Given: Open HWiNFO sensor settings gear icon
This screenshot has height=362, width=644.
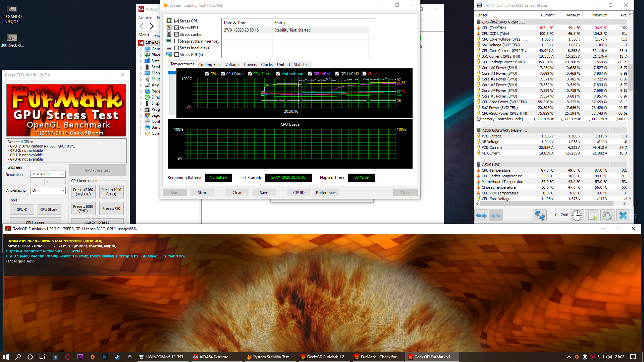Looking at the screenshot, I should coord(607,215).
